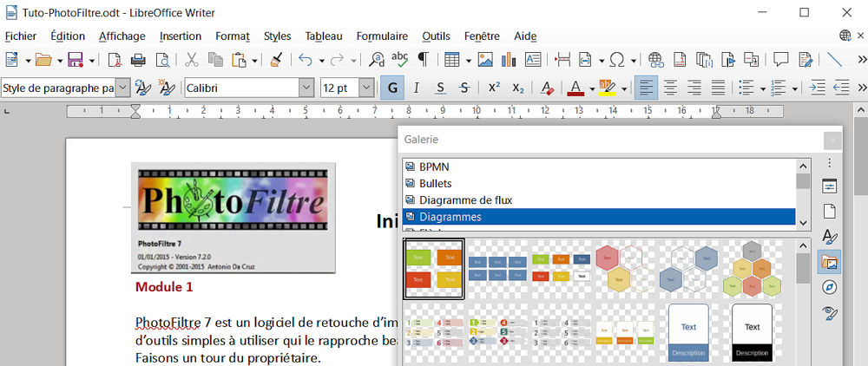Cut selection with the scissors icon

click(x=192, y=59)
